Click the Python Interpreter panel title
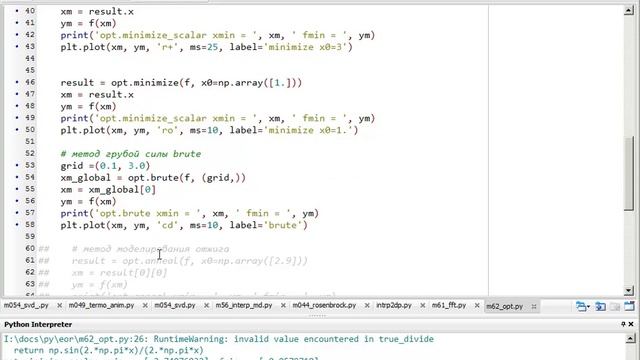The height and width of the screenshot is (360, 640). tap(38, 324)
